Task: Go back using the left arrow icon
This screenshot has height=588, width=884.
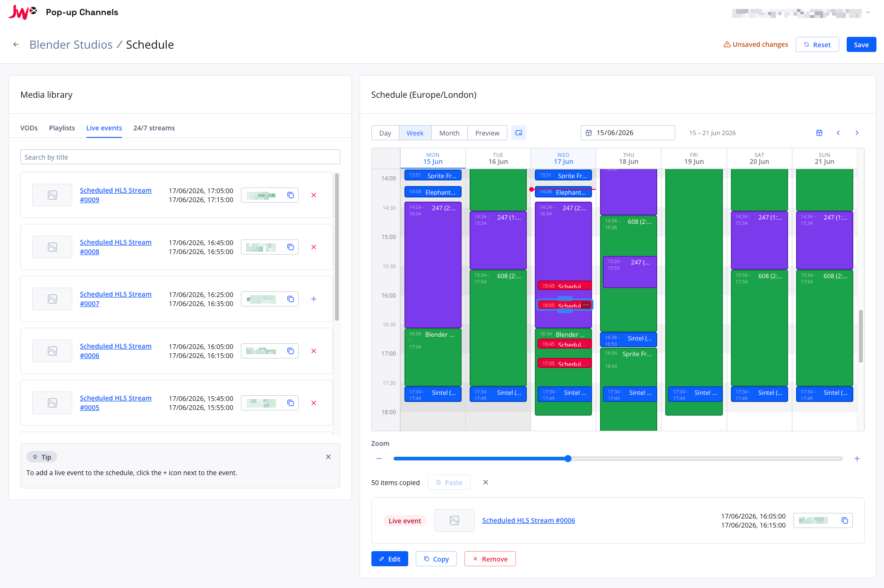Action: point(16,44)
